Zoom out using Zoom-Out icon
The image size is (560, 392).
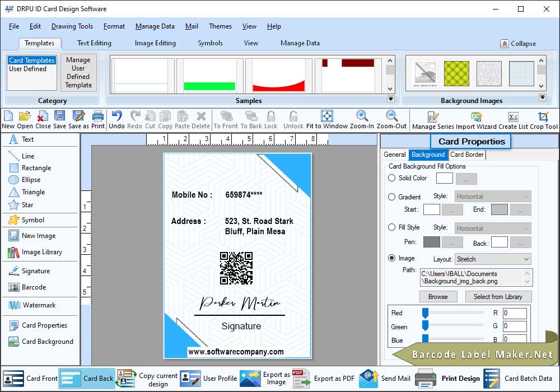click(x=391, y=116)
